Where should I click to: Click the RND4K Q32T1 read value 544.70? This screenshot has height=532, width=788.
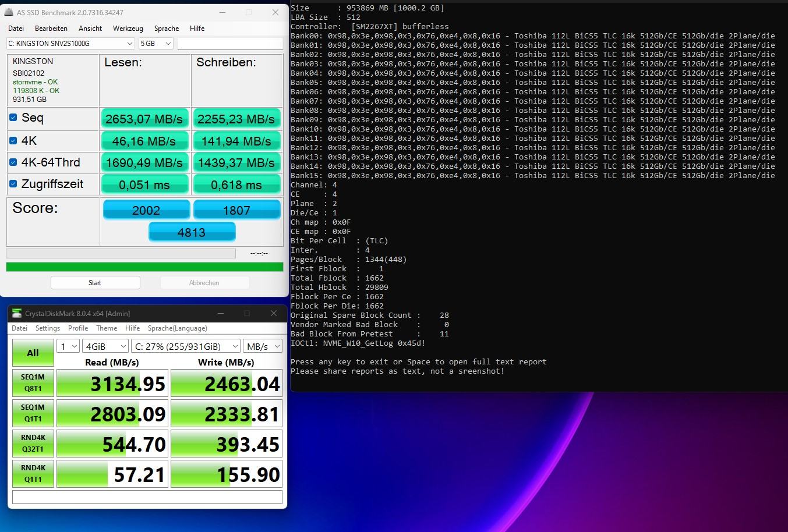coord(112,444)
